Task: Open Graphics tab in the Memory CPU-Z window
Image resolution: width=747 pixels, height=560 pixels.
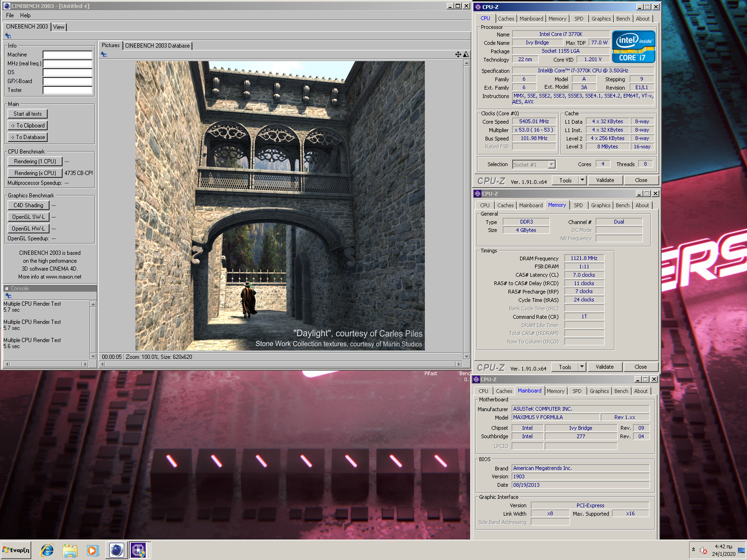Action: (x=600, y=205)
